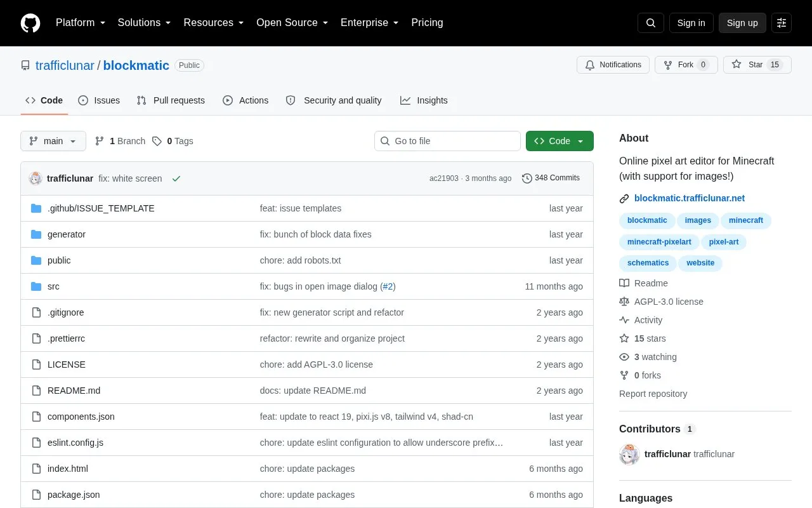Open the Security and quality tab
Screen dimensions: 812x508
[334, 100]
